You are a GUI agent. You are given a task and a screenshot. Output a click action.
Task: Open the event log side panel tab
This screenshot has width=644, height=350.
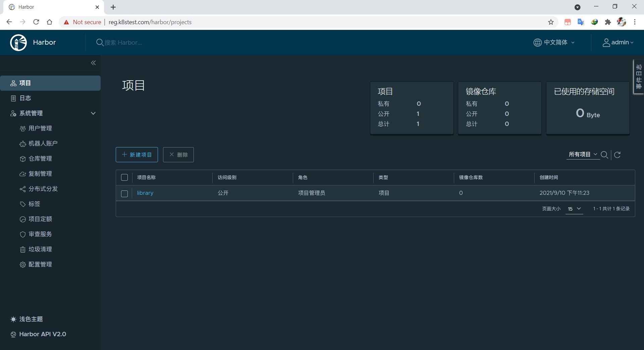click(x=638, y=77)
